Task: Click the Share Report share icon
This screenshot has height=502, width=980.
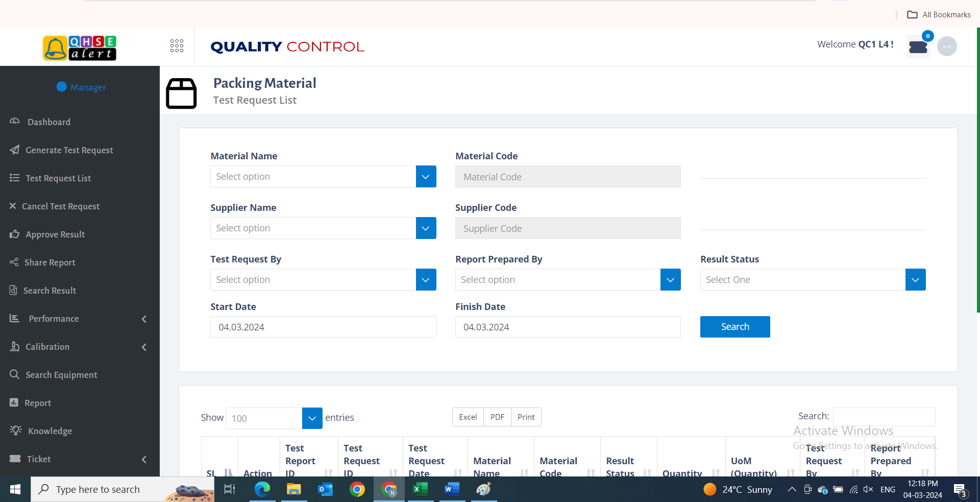Action: (x=14, y=262)
